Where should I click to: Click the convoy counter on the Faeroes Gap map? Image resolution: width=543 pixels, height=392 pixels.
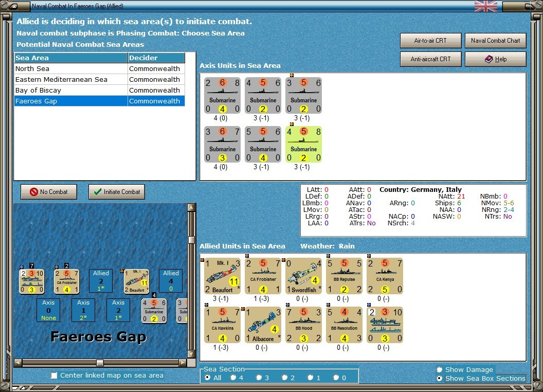[31, 281]
